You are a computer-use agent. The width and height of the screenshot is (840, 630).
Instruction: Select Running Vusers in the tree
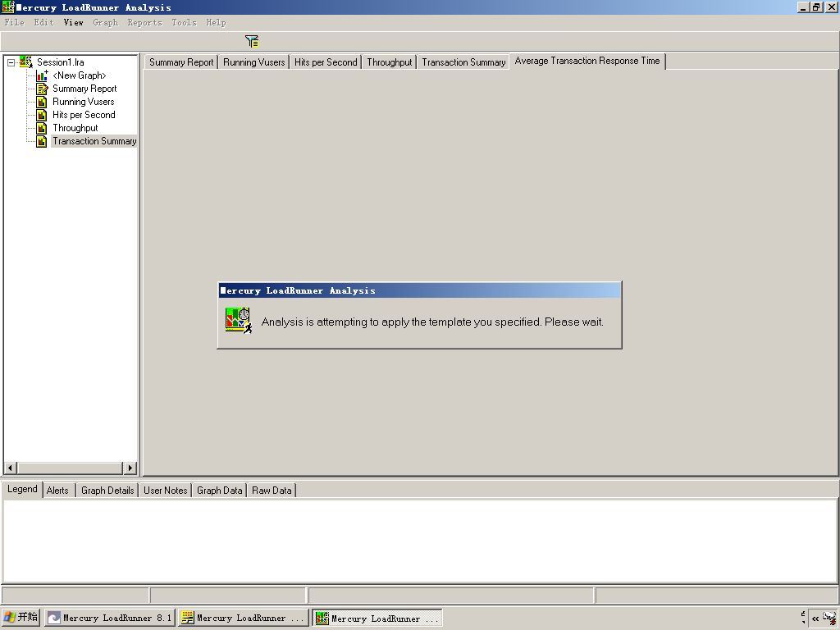(83, 102)
